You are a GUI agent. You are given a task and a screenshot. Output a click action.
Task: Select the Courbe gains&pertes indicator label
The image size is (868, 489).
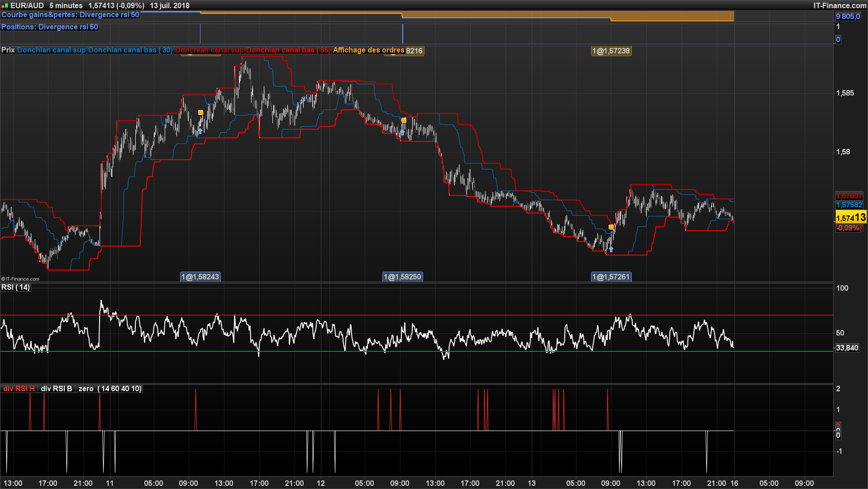[70, 15]
